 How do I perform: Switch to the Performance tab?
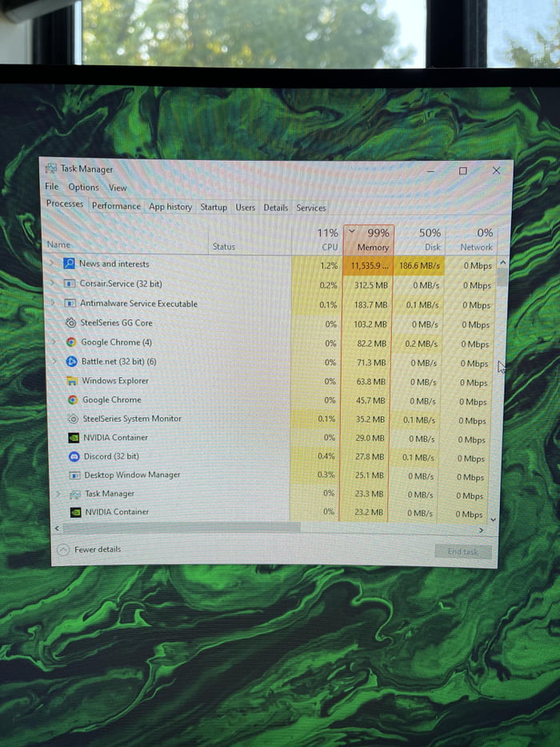point(116,206)
